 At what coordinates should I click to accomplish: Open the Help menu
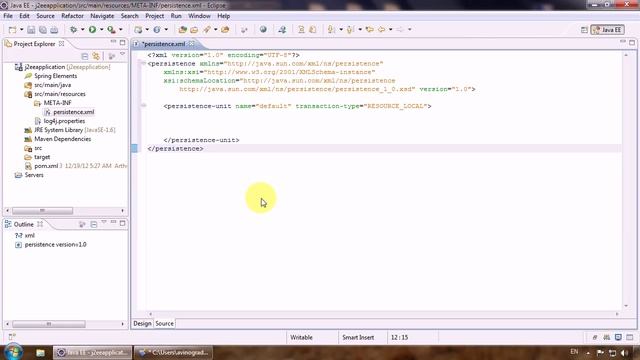click(223, 16)
